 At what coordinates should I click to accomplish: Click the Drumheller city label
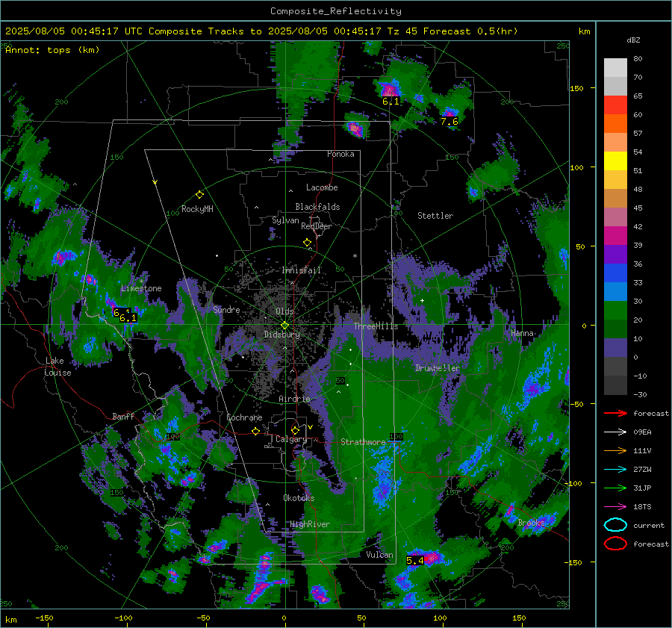point(438,368)
